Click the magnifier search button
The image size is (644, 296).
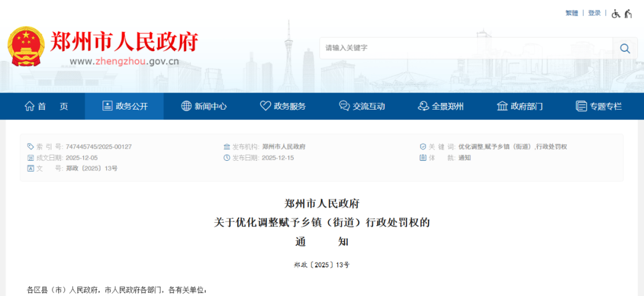click(625, 48)
